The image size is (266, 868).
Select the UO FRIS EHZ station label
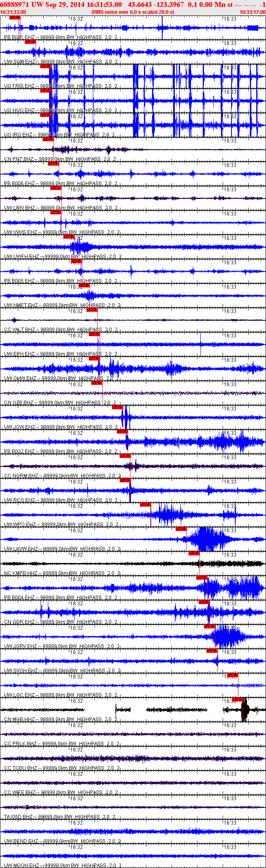[x=19, y=86]
